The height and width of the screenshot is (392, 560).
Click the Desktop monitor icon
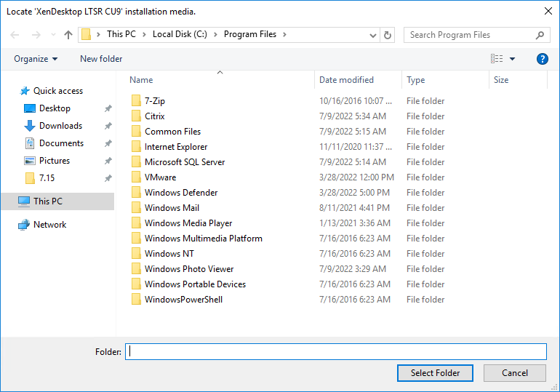click(x=30, y=108)
